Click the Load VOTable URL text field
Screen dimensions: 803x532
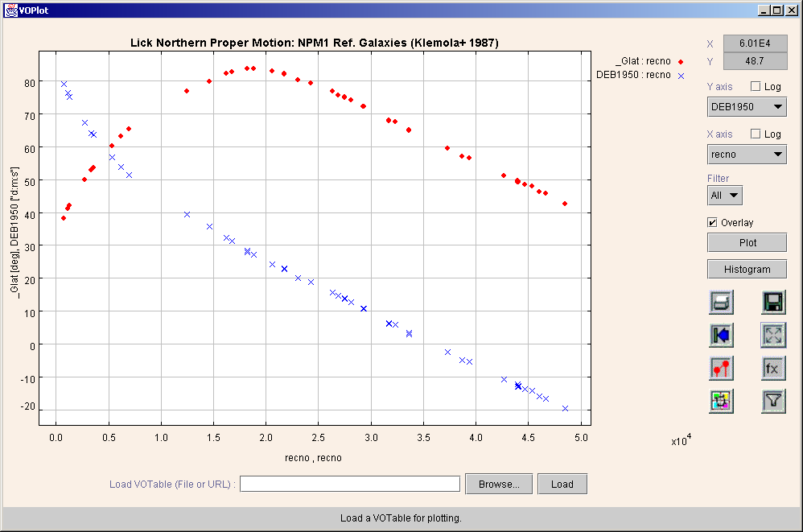point(350,484)
